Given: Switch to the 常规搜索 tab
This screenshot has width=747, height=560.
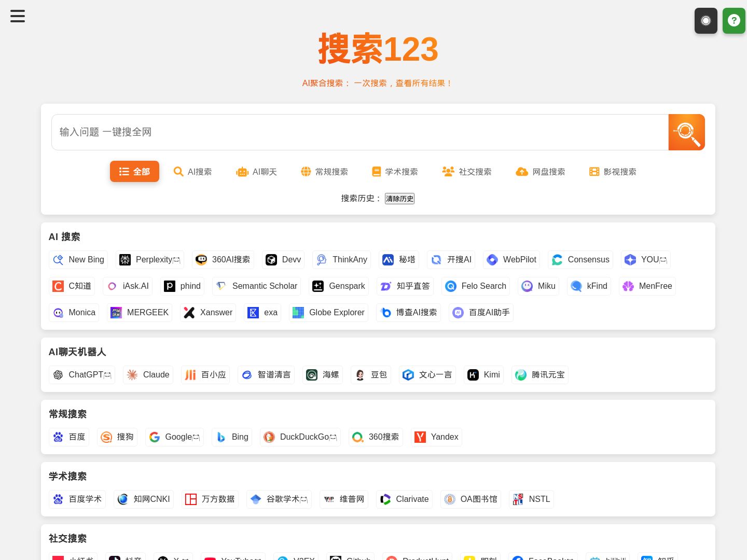Looking at the screenshot, I should (325, 172).
